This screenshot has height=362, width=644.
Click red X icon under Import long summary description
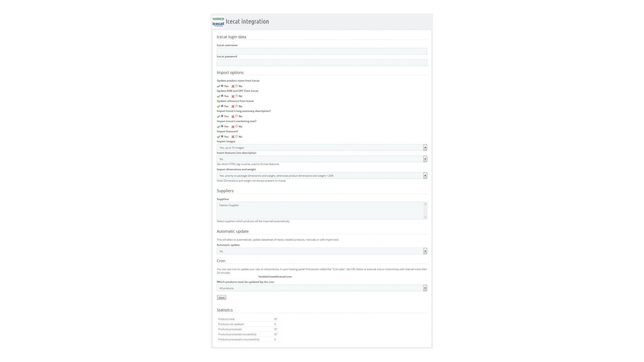coord(233,116)
